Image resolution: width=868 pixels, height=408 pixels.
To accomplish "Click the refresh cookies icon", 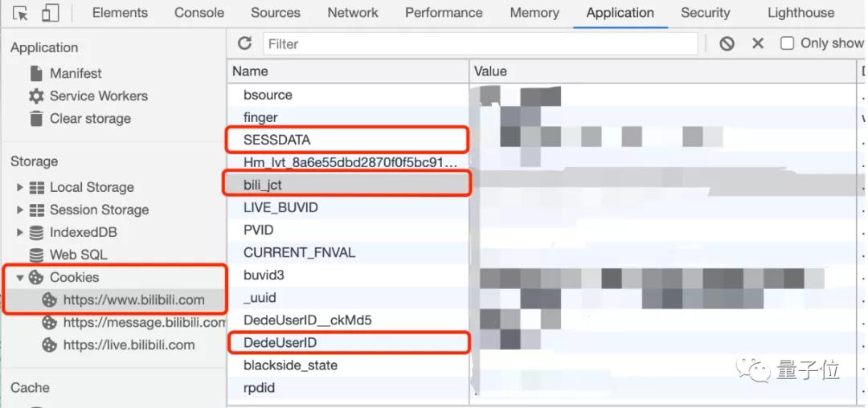I will click(x=245, y=43).
